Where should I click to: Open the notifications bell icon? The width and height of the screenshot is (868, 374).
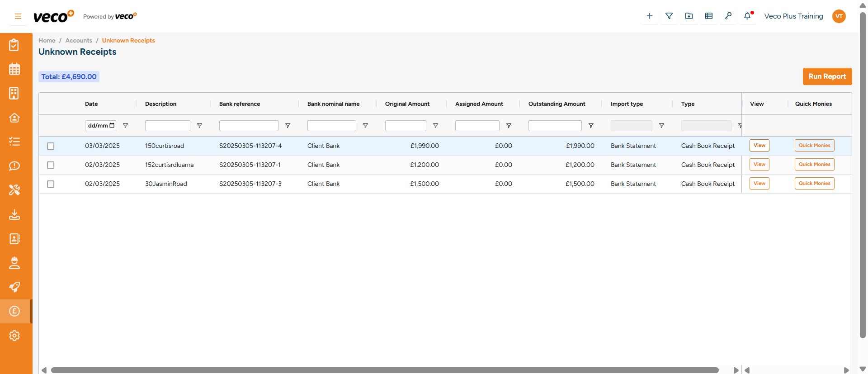(x=747, y=16)
